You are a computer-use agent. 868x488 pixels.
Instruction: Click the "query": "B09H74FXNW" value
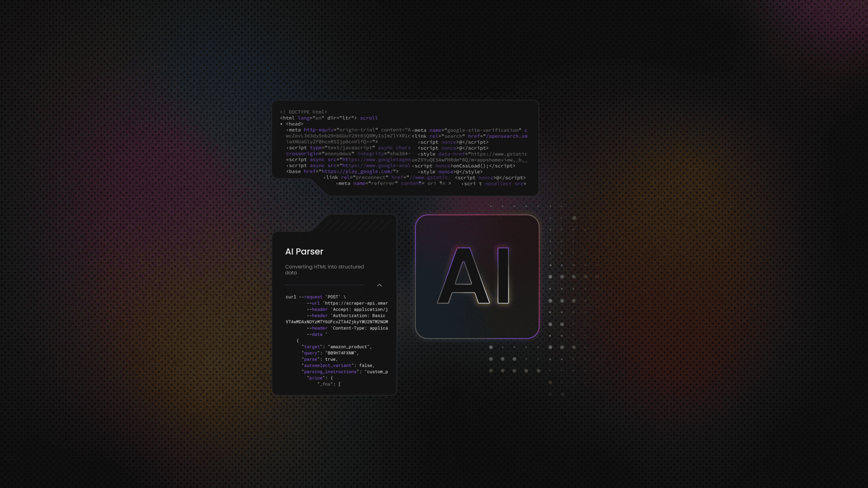[x=341, y=353]
